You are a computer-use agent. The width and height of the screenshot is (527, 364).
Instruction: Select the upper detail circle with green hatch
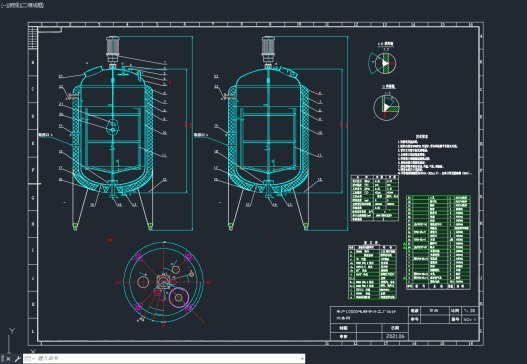(385, 63)
